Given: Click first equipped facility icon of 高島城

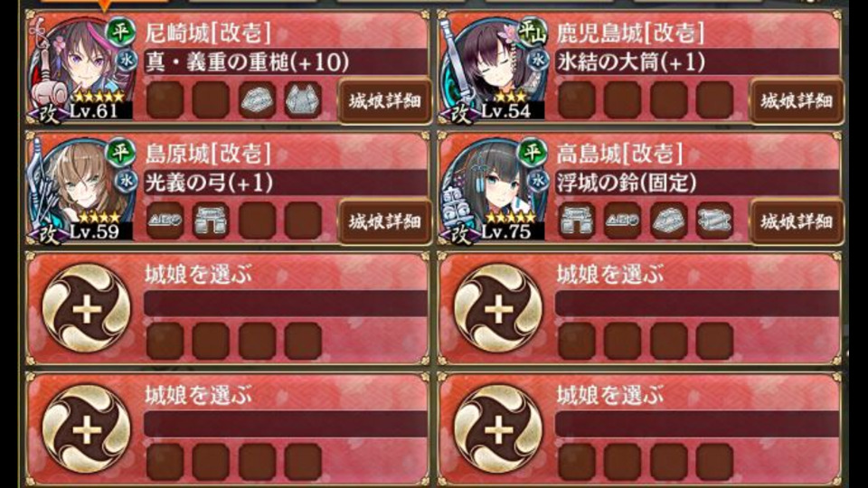Looking at the screenshot, I should click(577, 221).
